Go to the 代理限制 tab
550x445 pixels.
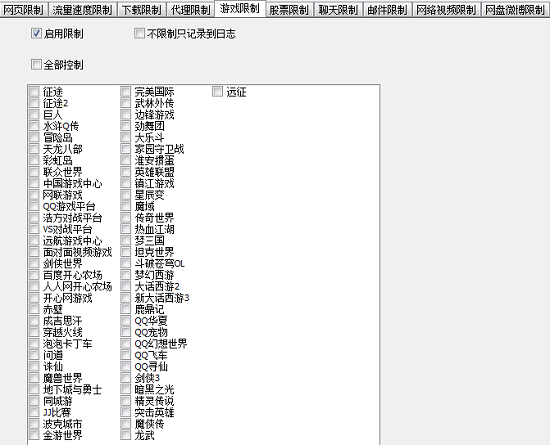pyautogui.click(x=190, y=10)
